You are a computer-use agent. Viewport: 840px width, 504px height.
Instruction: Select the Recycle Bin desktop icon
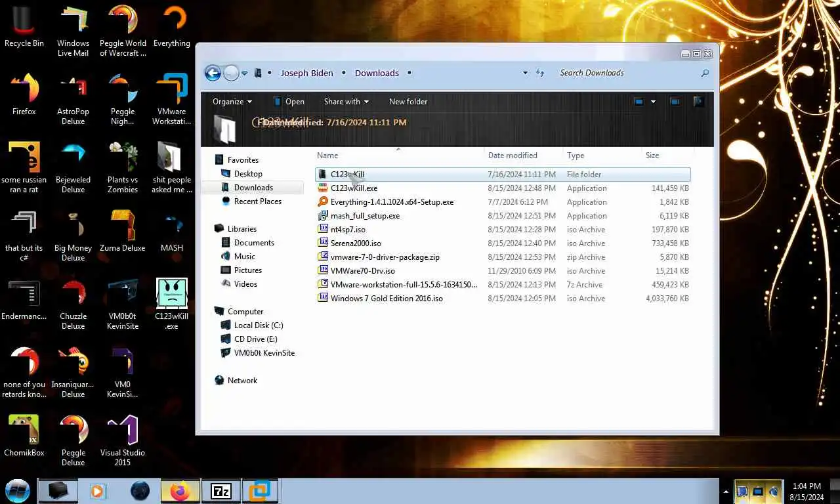[x=24, y=26]
